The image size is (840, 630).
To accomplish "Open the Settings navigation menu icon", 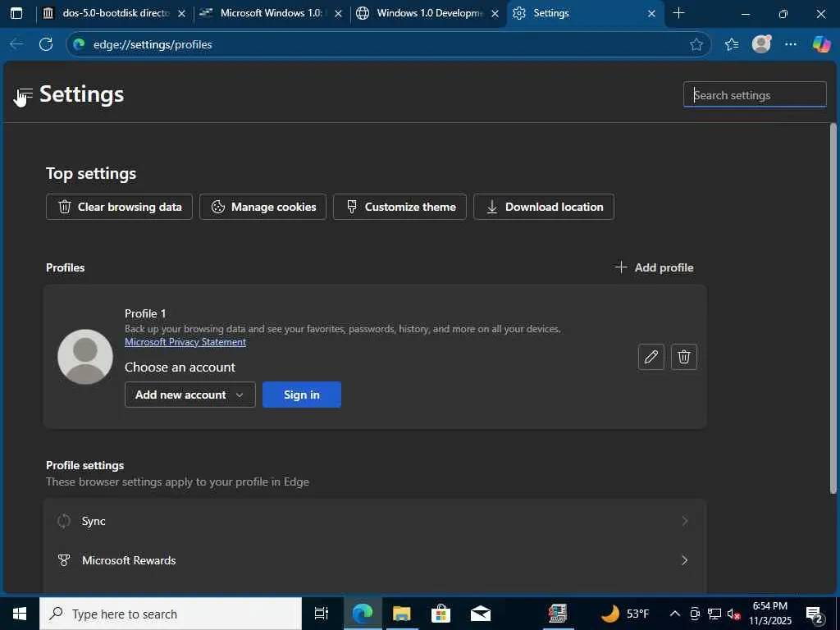I will (x=25, y=95).
